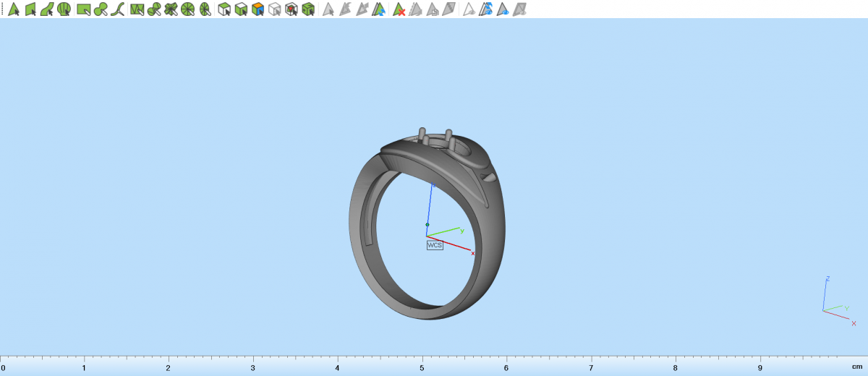This screenshot has height=376, width=868.
Task: Click the cube with red triangle icon
Action: click(292, 9)
